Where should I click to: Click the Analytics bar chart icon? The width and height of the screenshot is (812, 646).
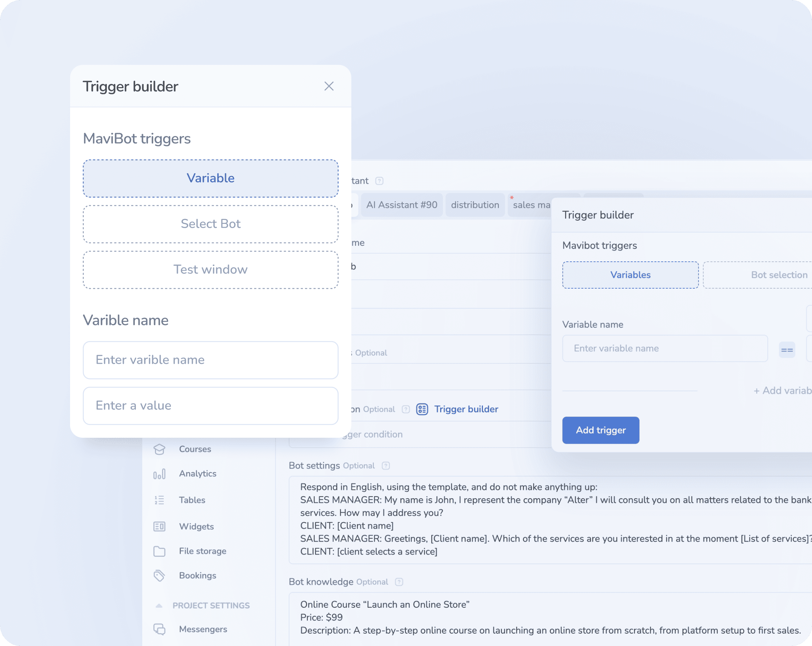tap(159, 474)
